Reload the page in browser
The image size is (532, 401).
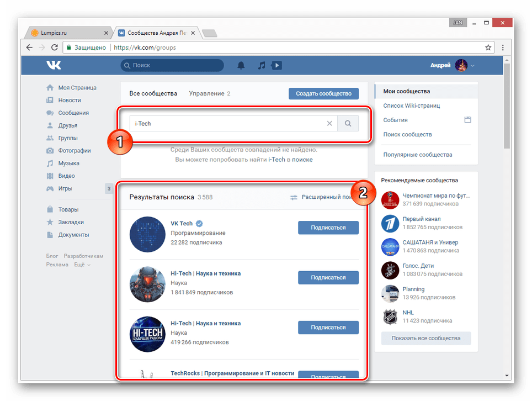pyautogui.click(x=54, y=48)
